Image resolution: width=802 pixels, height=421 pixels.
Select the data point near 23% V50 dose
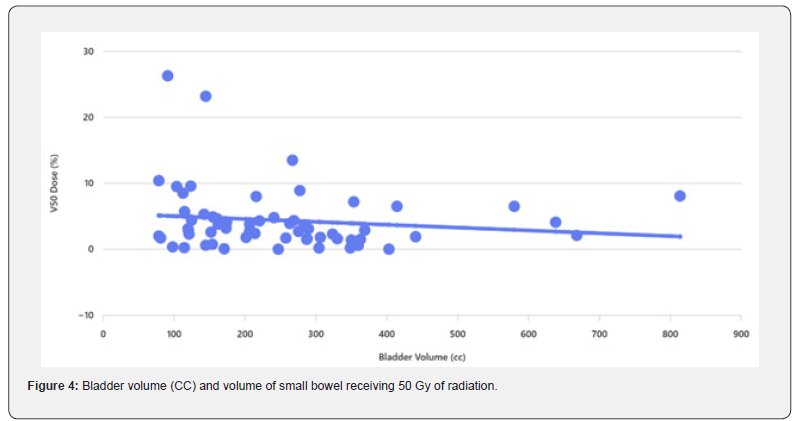pos(206,96)
